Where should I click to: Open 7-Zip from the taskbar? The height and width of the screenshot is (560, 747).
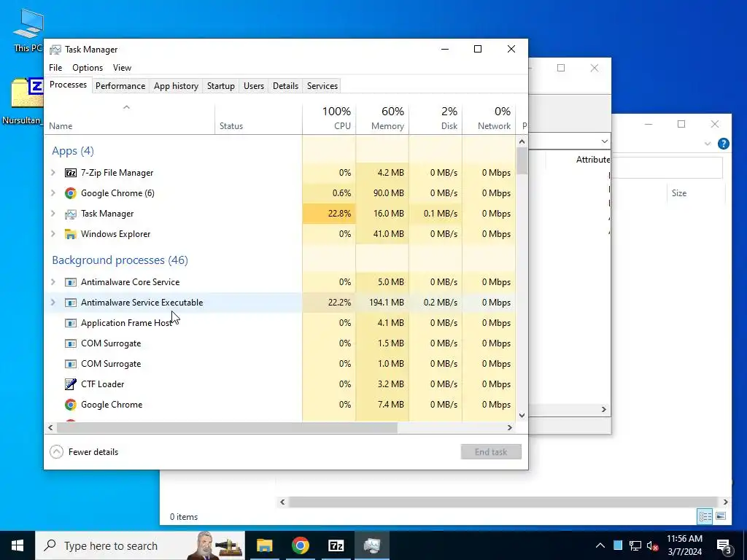coord(336,545)
